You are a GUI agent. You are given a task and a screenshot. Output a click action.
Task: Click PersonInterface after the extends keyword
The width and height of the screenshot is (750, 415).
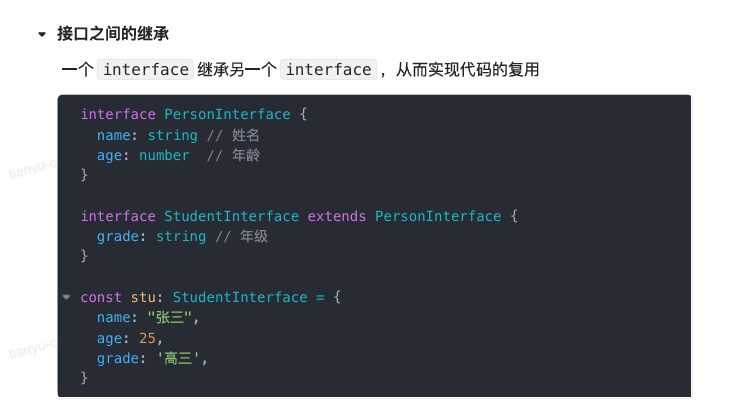[438, 216]
